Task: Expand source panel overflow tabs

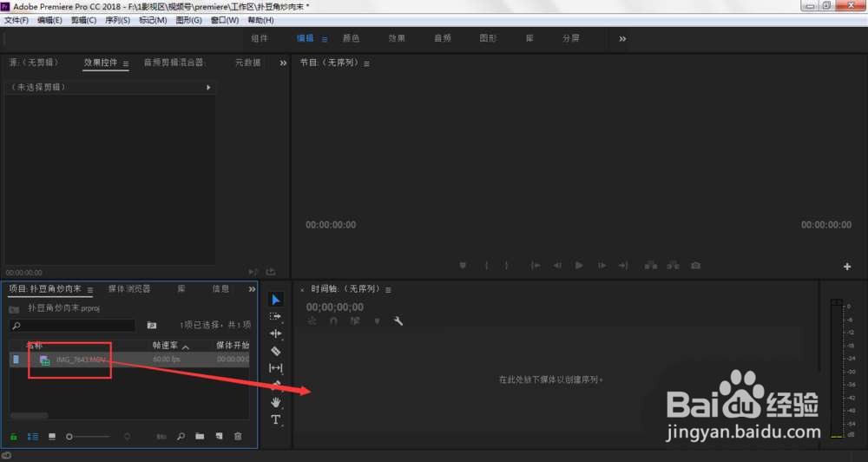Action: pos(283,63)
